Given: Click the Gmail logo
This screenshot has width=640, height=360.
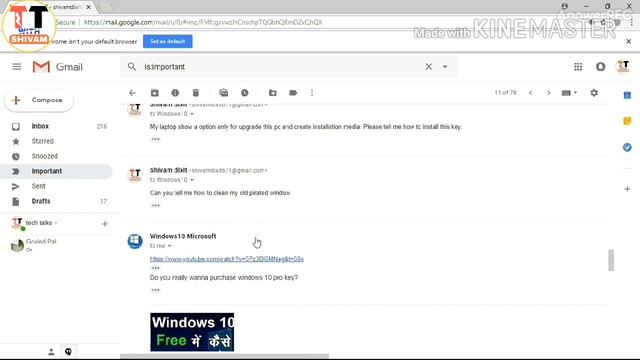Looking at the screenshot, I should (x=58, y=67).
